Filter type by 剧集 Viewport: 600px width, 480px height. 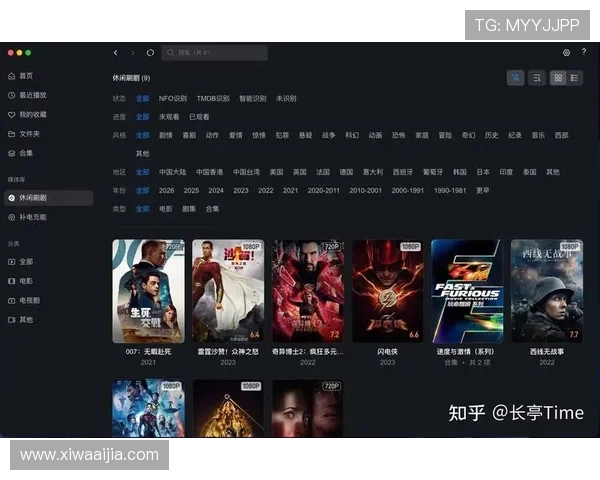pos(189,209)
